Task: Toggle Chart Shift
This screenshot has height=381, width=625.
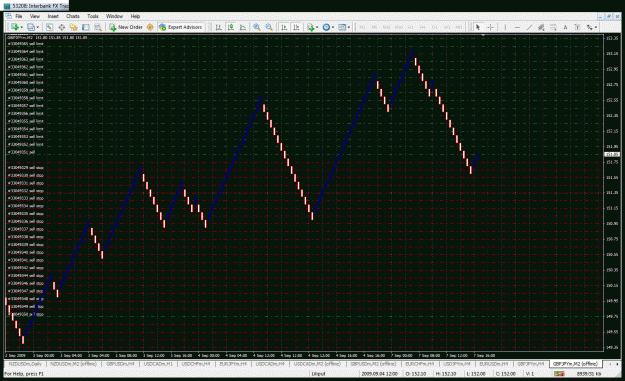Action: (x=296, y=27)
